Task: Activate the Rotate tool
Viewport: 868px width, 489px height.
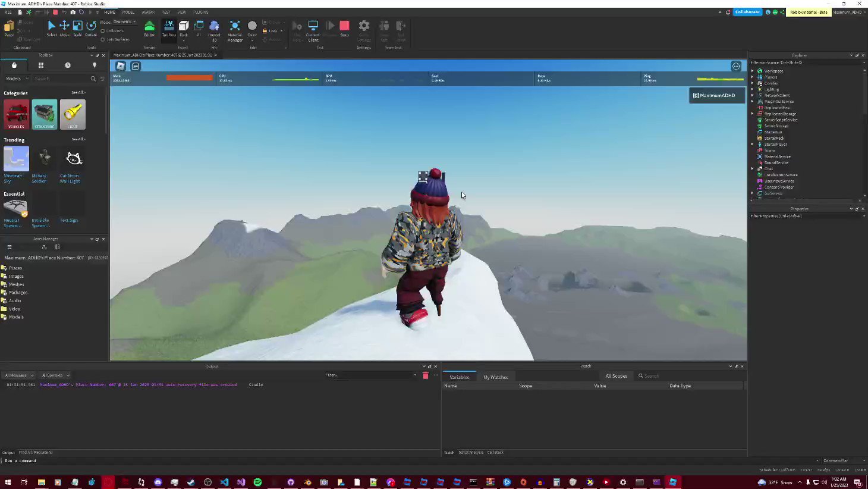Action: pos(91,28)
